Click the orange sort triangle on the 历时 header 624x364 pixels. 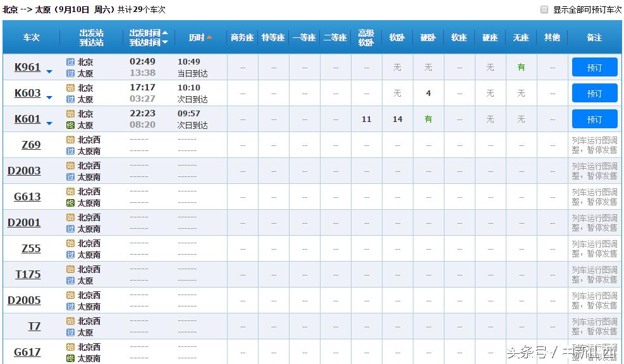(211, 37)
